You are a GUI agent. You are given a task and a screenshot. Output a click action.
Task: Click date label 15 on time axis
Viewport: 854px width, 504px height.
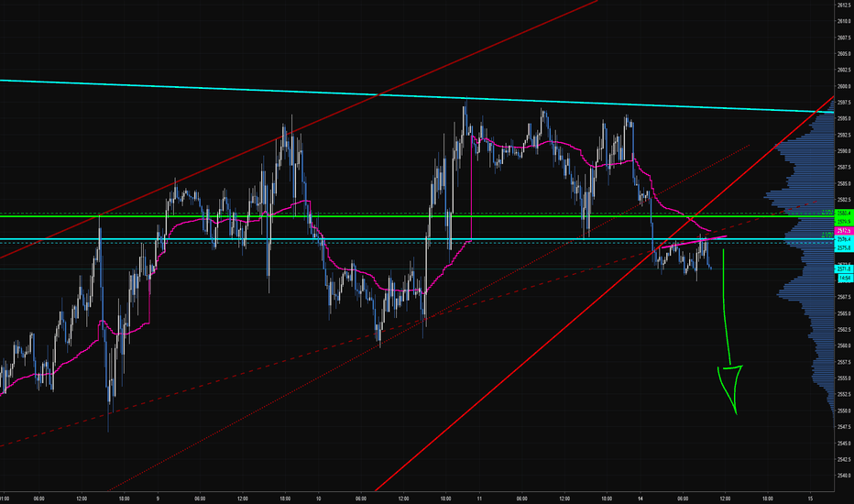click(810, 499)
